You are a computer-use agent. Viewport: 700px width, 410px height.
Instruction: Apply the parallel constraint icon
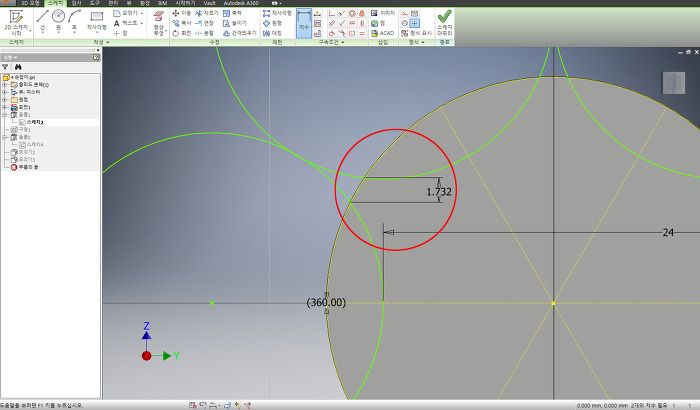(x=332, y=23)
